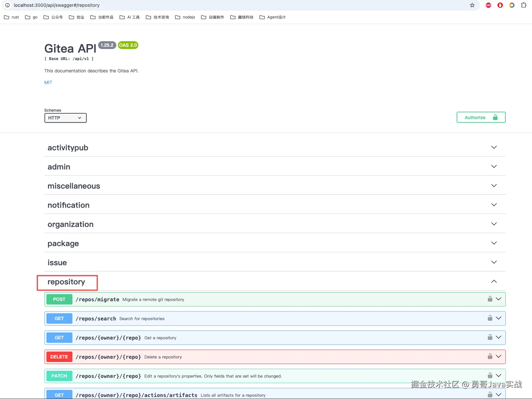Open the ABP ad blocker extension icon
The height and width of the screenshot is (399, 532).
tap(488, 5)
